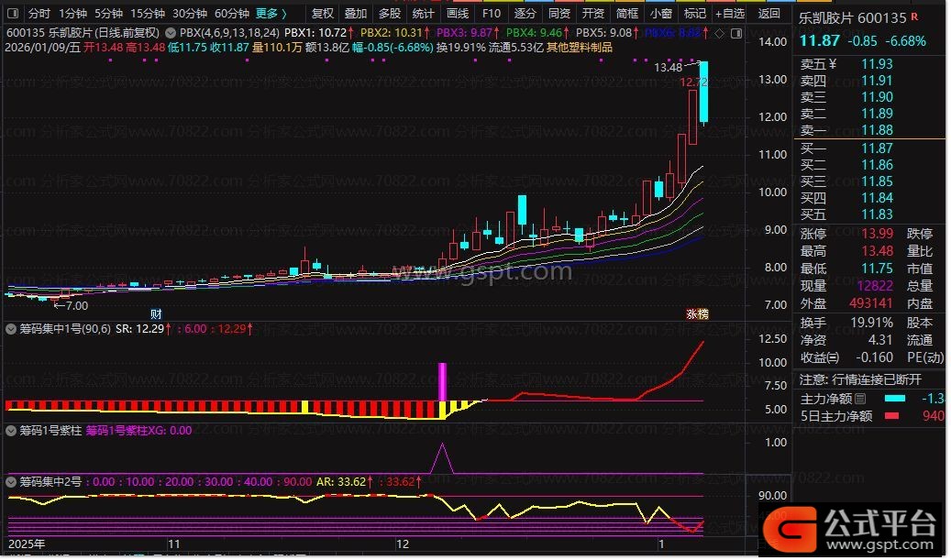The height and width of the screenshot is (560, 951).
Task: Collapse the main chart indicator arrow beside PBX
Action: coord(171,31)
